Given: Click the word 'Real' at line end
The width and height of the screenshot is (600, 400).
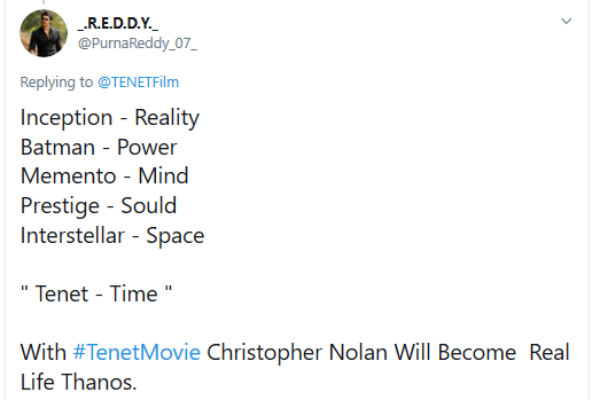Looking at the screenshot, I should pos(549,352).
